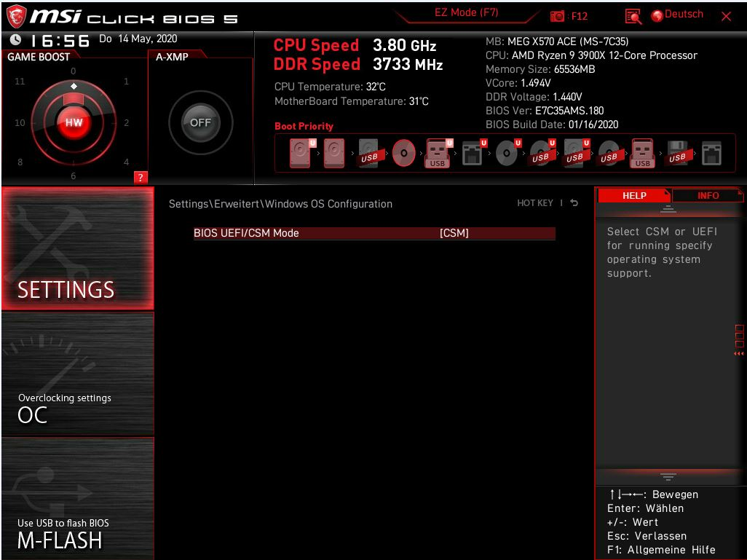Click the A-XMP label
Image resolution: width=747 pixels, height=560 pixels.
tap(172, 57)
